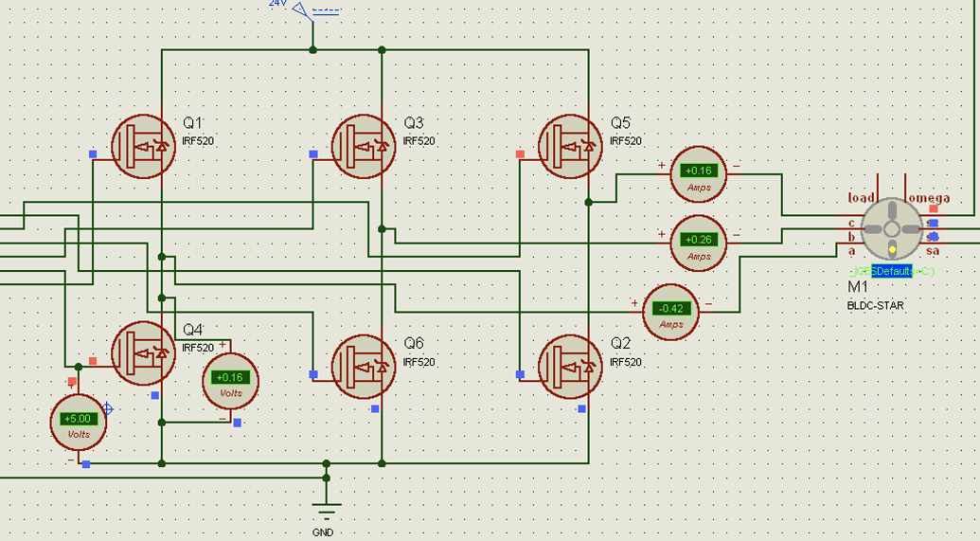
Task: Click the red omega pin marker on motor
Action: [934, 208]
